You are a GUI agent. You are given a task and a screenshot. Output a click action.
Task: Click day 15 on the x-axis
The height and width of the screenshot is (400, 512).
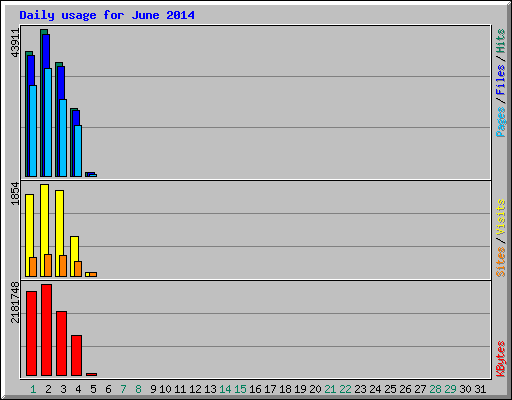(x=240, y=389)
